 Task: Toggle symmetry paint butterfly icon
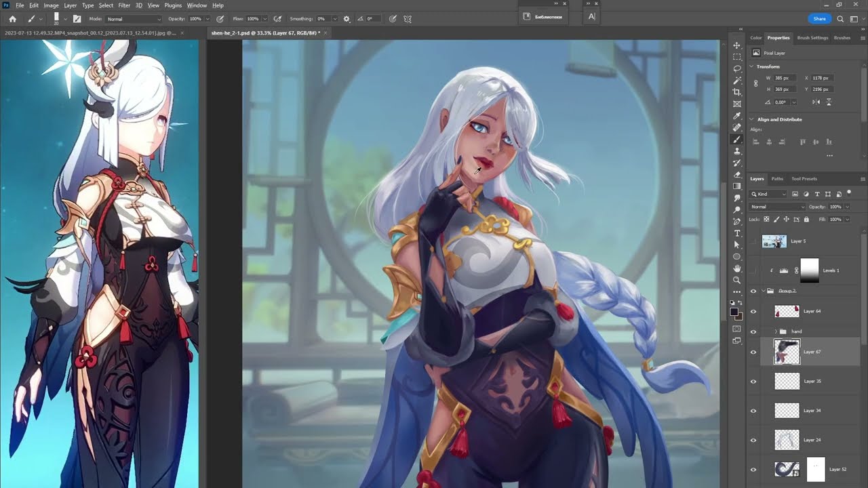408,19
